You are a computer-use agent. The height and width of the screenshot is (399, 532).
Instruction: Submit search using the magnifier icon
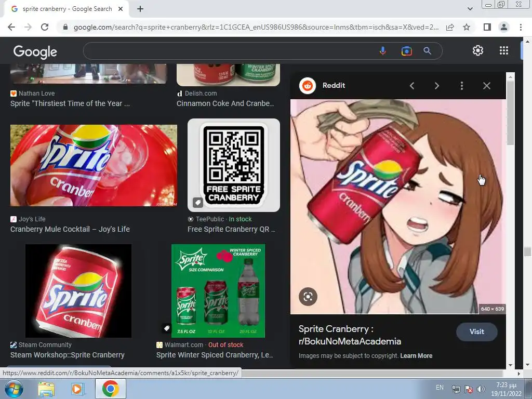pos(427,51)
